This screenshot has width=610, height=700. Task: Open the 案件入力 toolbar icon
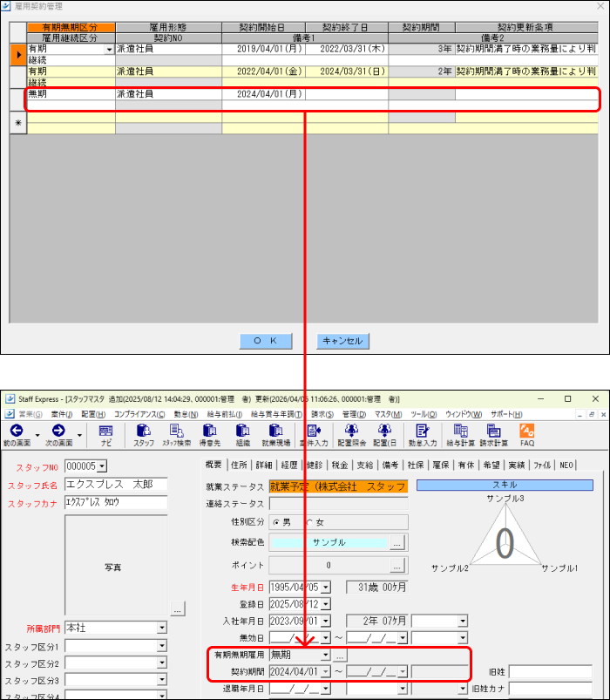point(314,435)
